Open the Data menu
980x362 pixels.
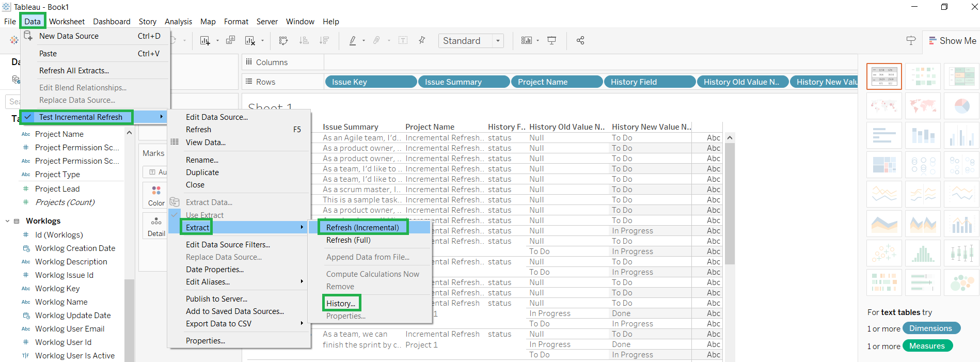point(33,21)
